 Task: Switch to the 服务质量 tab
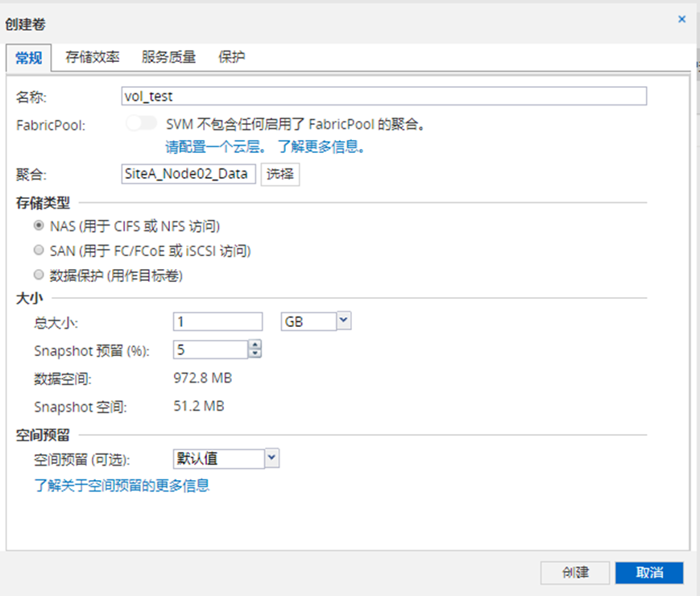click(168, 57)
